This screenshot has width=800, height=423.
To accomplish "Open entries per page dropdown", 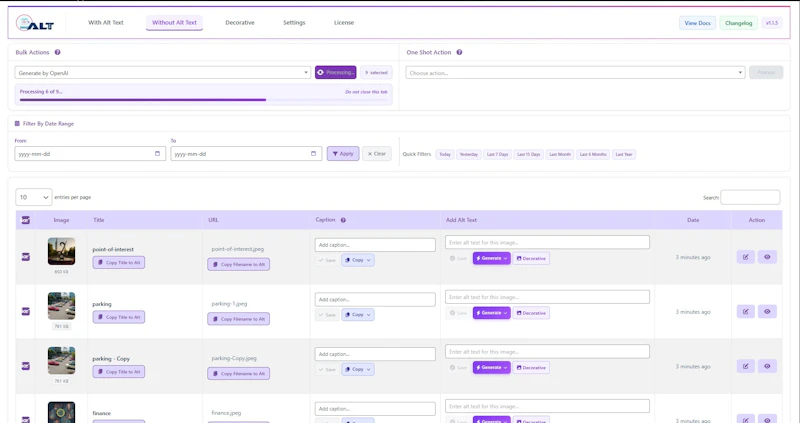I will [34, 197].
